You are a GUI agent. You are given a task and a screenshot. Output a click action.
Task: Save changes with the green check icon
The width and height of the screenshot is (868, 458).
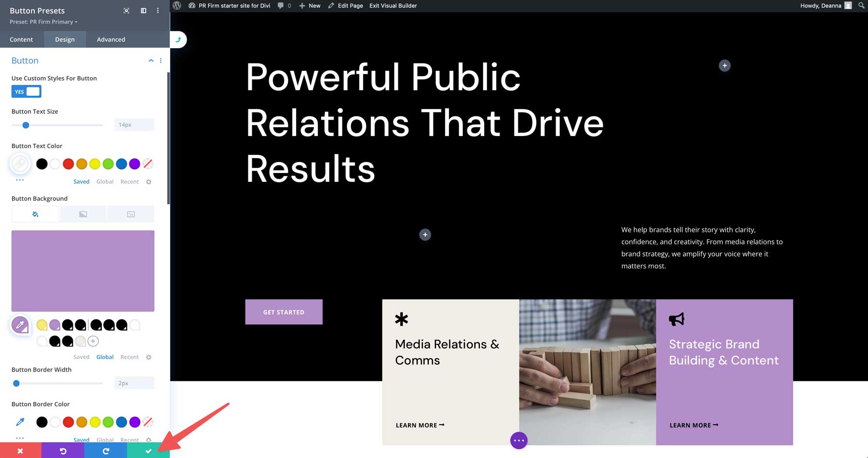pyautogui.click(x=149, y=451)
